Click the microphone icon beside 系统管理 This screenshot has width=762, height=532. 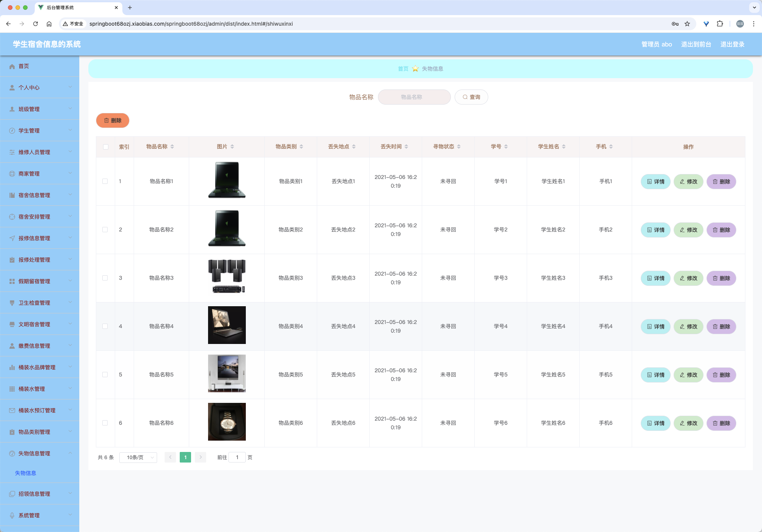12,515
